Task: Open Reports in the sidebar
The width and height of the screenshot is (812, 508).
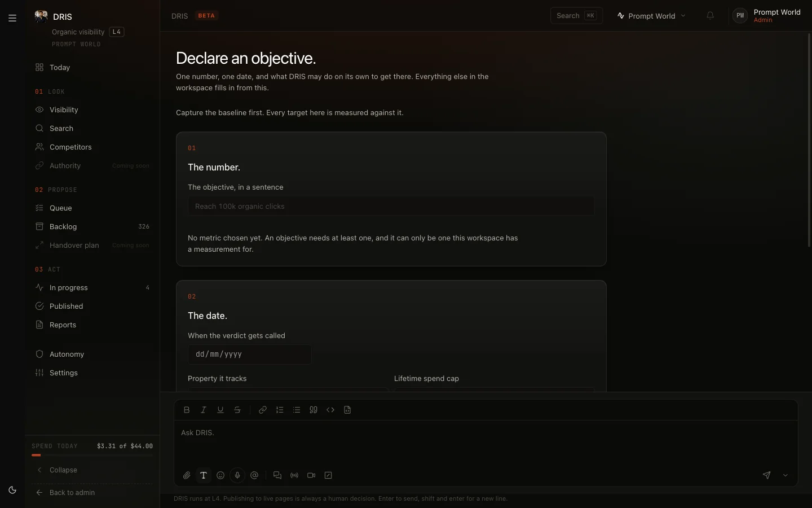Action: [92, 325]
